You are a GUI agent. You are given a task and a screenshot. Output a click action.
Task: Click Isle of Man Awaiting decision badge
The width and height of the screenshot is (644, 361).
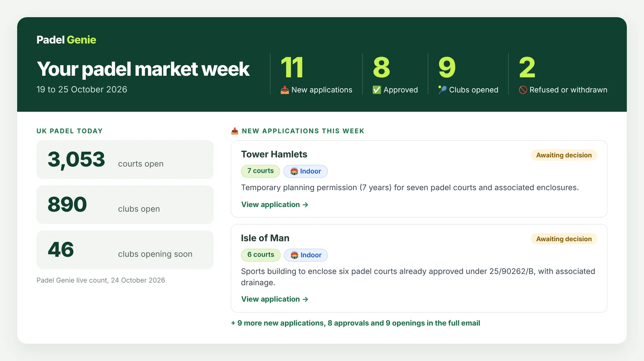564,239
